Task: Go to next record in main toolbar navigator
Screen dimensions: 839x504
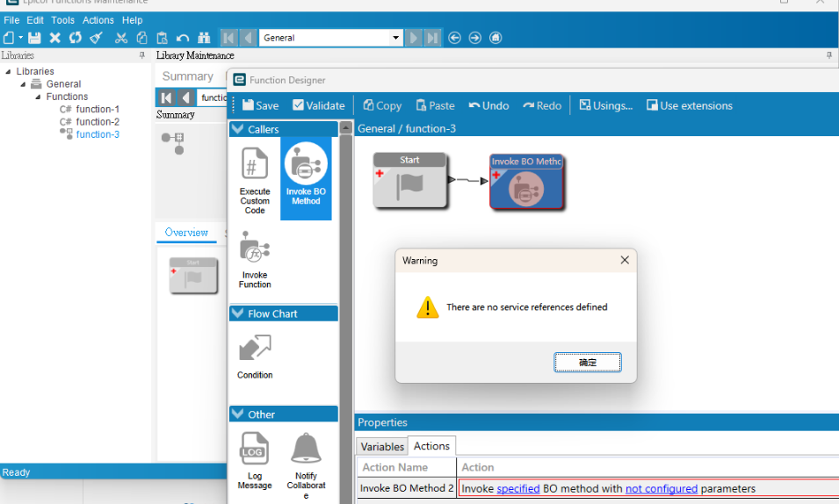Action: click(x=413, y=38)
